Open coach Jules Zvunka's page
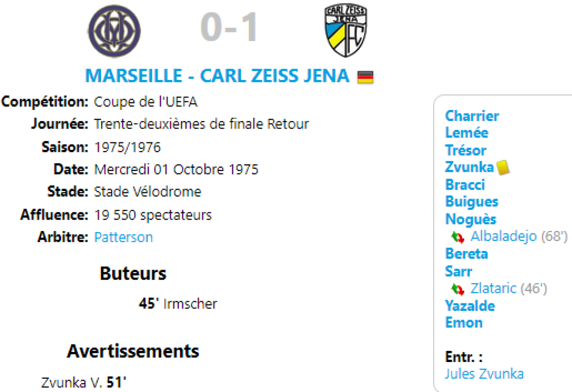Image resolution: width=572 pixels, height=392 pixels. point(484,374)
